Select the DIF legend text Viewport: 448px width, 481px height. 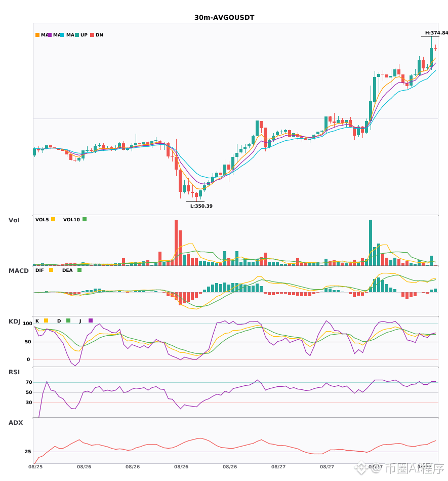point(39,270)
